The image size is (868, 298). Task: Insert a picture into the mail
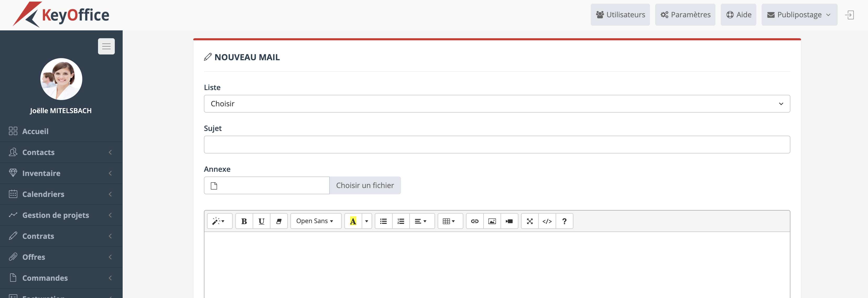(x=492, y=221)
